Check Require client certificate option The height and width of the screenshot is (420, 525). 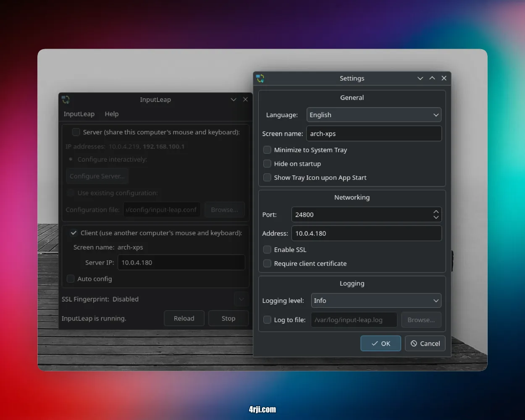(267, 264)
